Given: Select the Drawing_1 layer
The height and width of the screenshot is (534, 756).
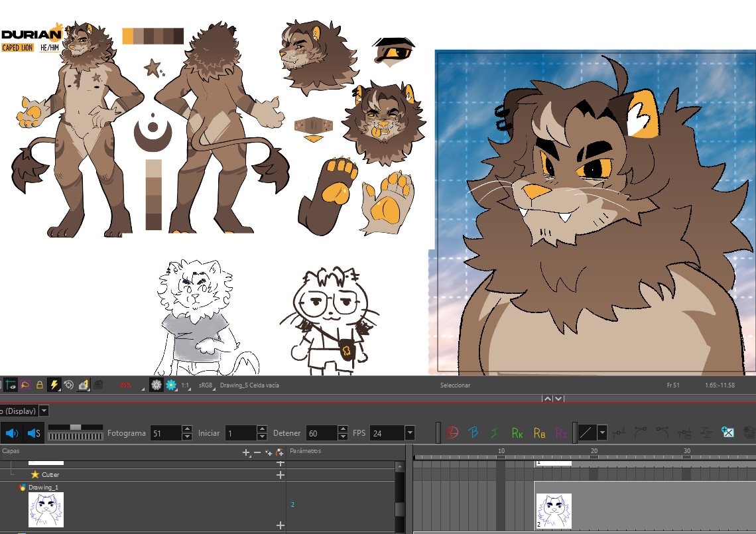Looking at the screenshot, I should 43,487.
